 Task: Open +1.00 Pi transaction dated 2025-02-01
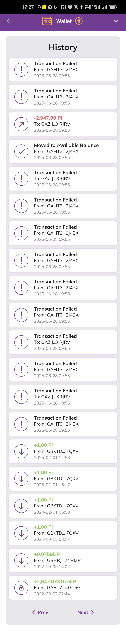[x=63, y=451]
